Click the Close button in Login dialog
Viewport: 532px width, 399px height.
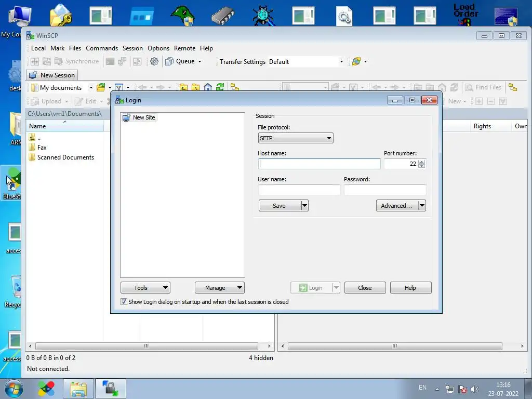pyautogui.click(x=365, y=288)
